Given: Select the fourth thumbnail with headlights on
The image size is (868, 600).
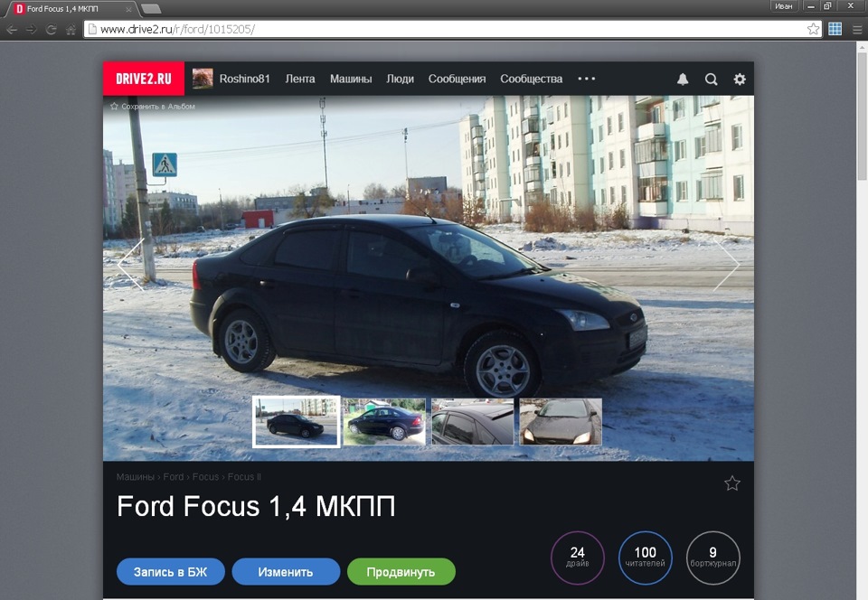Looking at the screenshot, I should coord(561,421).
